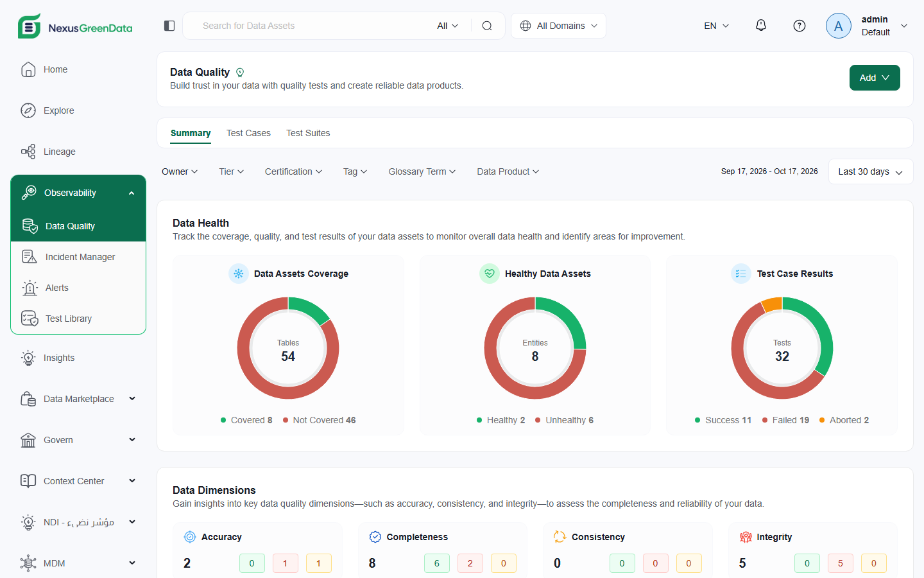Collapse the Observability menu section
The image size is (924, 578).
(x=132, y=193)
